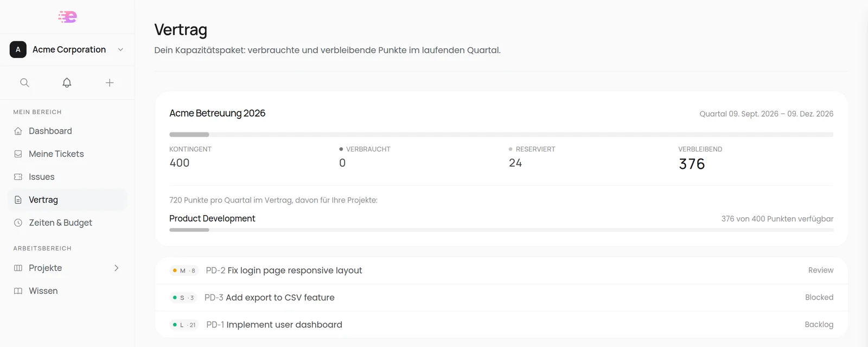Click the '720 Punkte pro Quartal' note
Image resolution: width=868 pixels, height=347 pixels.
click(x=273, y=200)
